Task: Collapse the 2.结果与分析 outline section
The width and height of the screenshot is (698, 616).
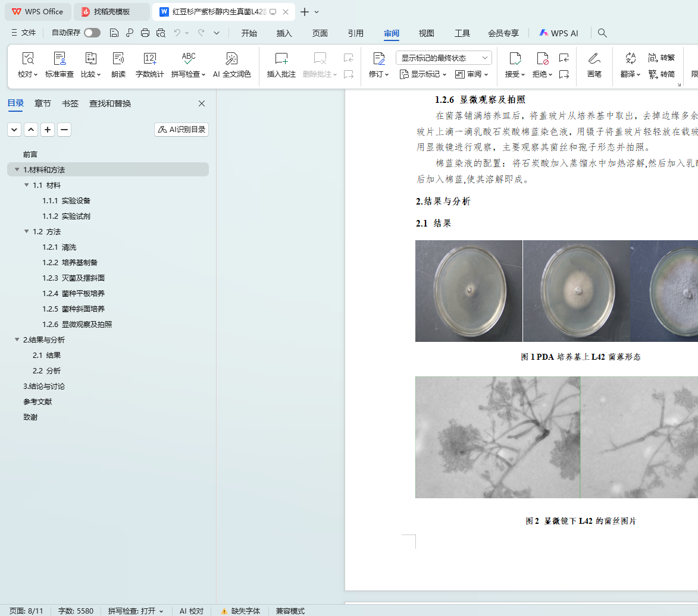Action: pyautogui.click(x=17, y=340)
